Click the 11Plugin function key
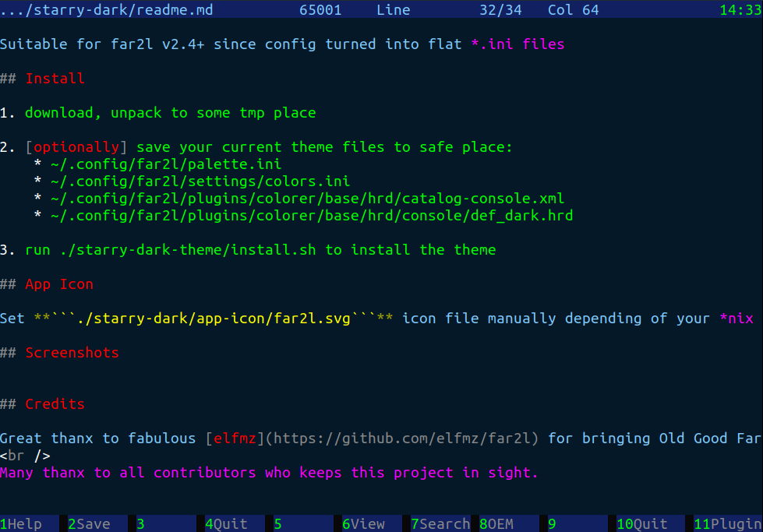Screen dimensions: 763x532 [728, 523]
